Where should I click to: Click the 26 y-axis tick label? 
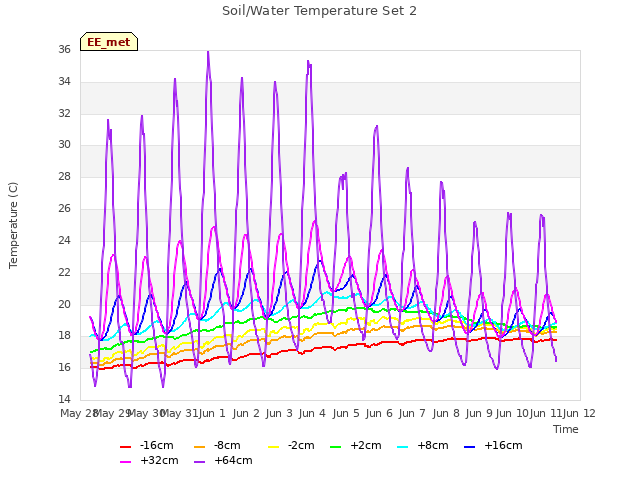64,208
